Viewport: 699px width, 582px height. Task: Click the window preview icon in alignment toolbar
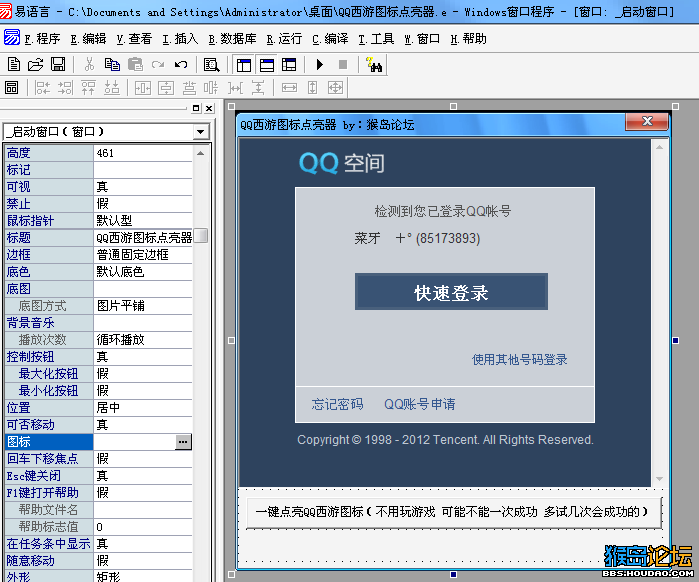pos(12,87)
